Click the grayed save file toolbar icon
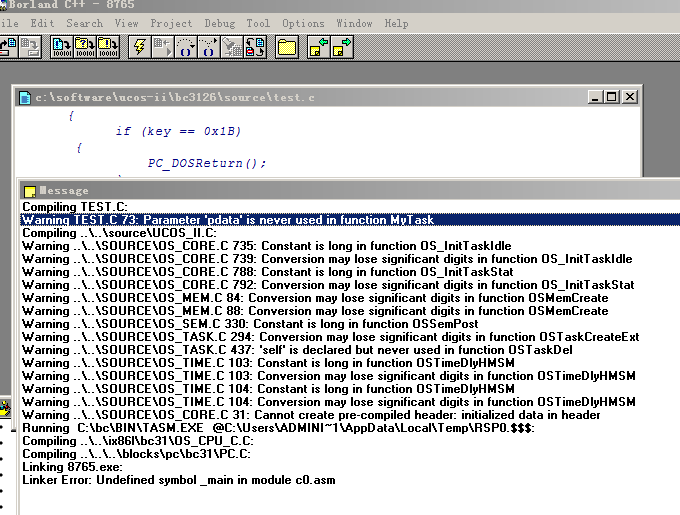Screen dimensions: 680x515 30,47
